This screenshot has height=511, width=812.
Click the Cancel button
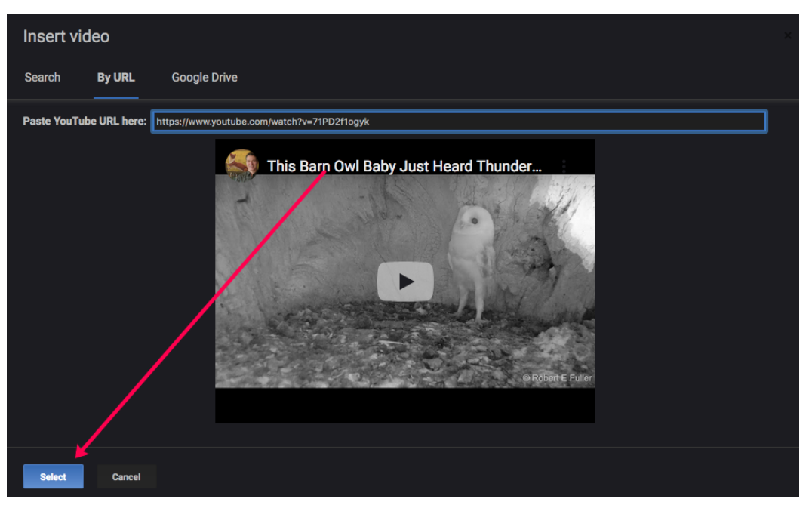(126, 477)
